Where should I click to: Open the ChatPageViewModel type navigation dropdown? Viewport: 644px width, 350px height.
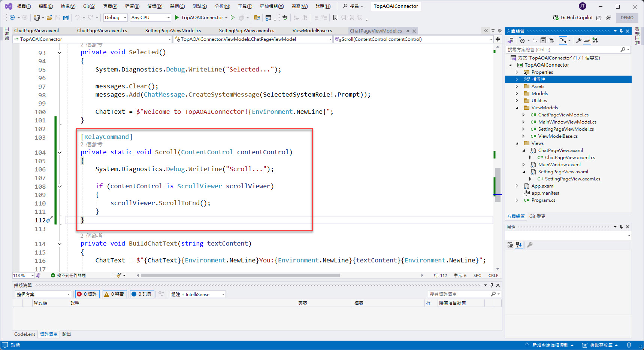click(253, 39)
